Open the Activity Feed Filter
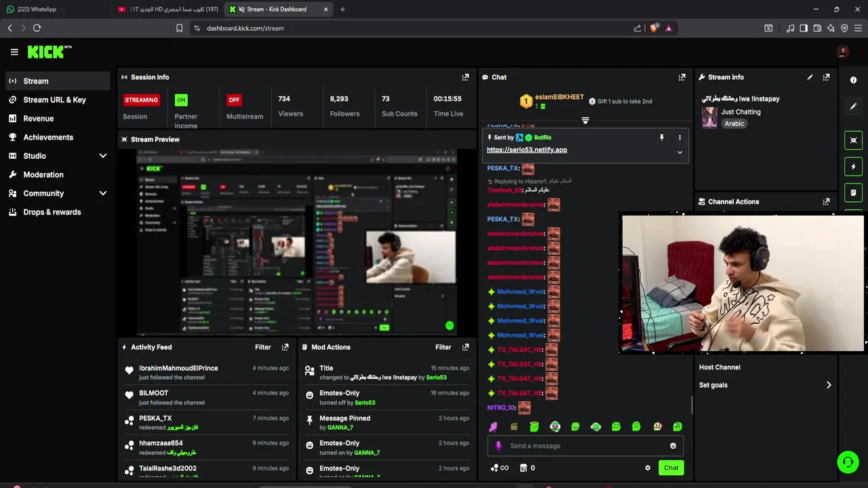 coord(263,347)
